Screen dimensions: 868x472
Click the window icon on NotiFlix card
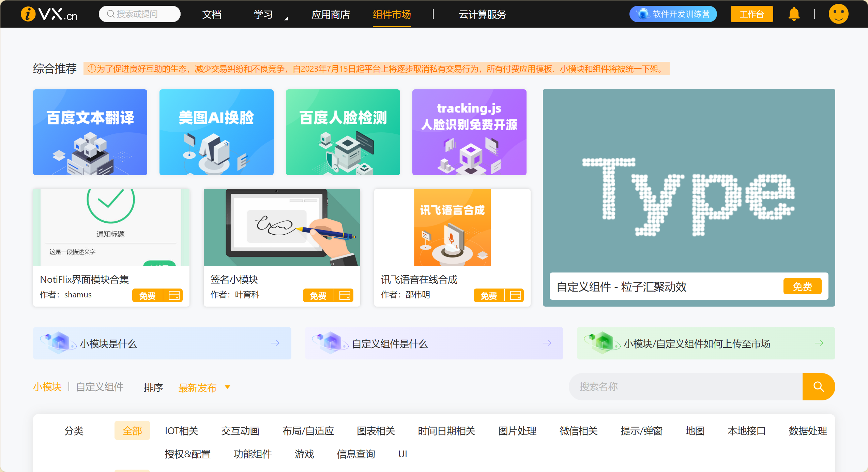click(174, 295)
